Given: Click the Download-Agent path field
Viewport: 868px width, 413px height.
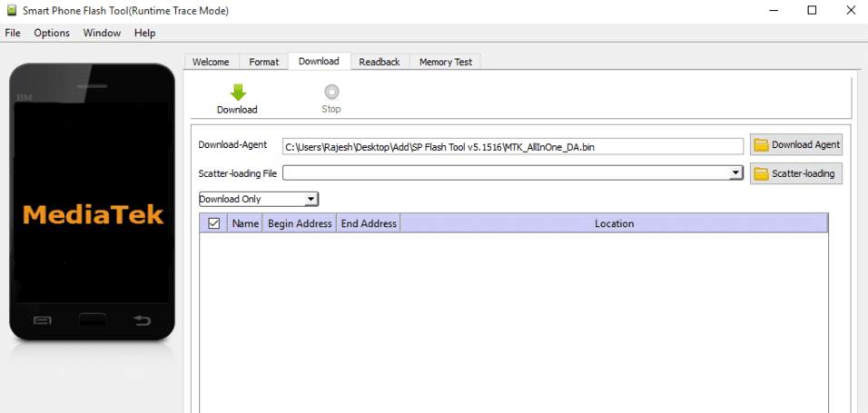Looking at the screenshot, I should pos(513,146).
